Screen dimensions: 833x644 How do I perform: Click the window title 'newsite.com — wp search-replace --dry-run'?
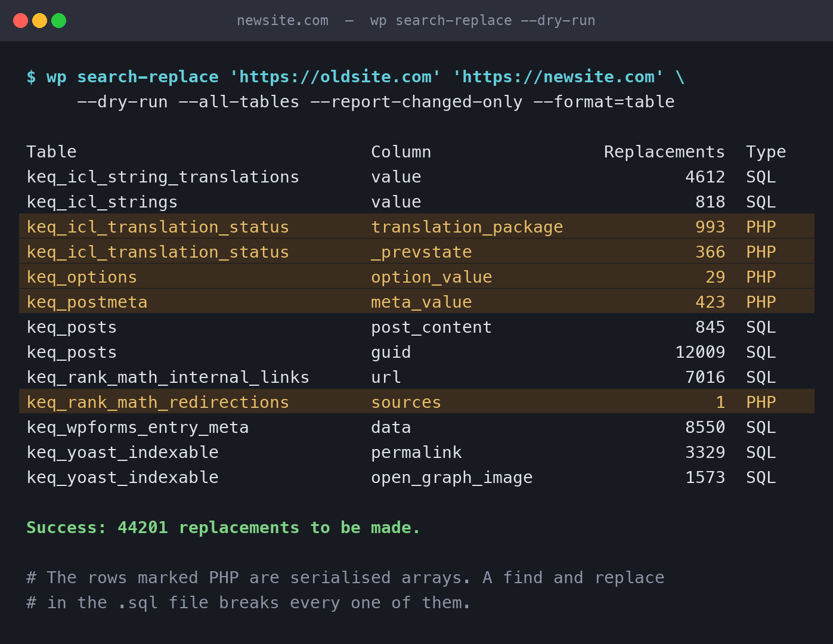(416, 21)
